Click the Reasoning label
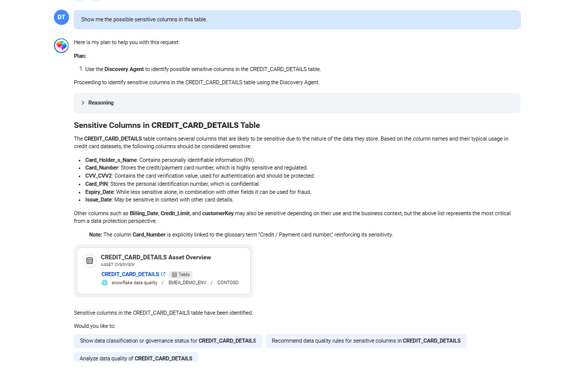 [x=101, y=103]
